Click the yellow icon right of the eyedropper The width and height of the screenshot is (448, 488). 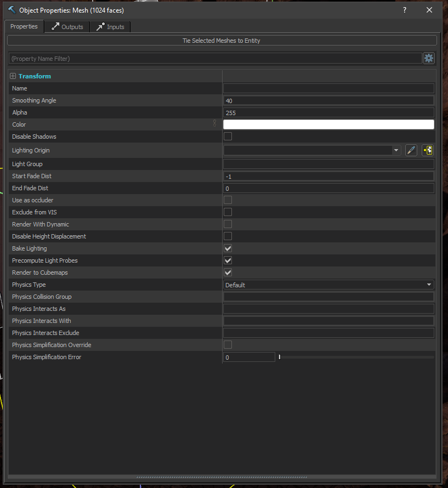(428, 150)
